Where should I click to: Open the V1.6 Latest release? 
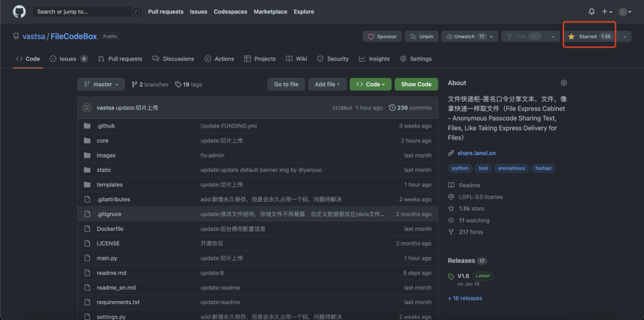(x=471, y=276)
